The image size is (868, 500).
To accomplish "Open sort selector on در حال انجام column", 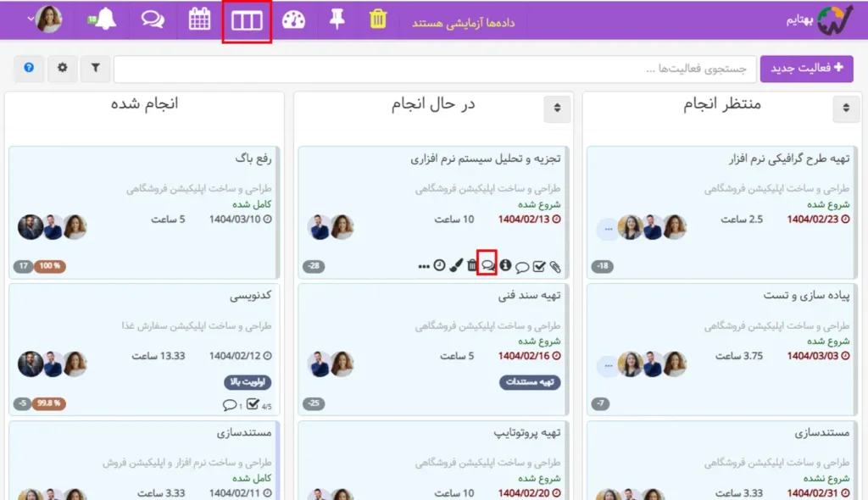I will coord(557,109).
